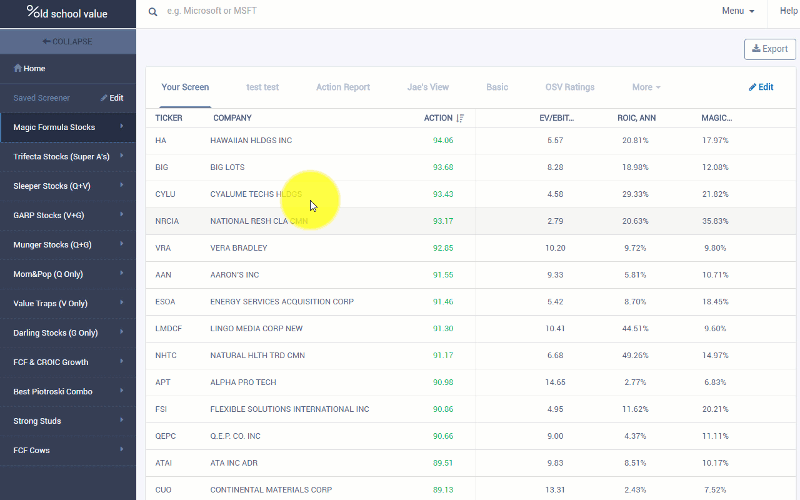This screenshot has width=800, height=500.
Task: Click the ACTION column sort icon
Action: coord(460,118)
